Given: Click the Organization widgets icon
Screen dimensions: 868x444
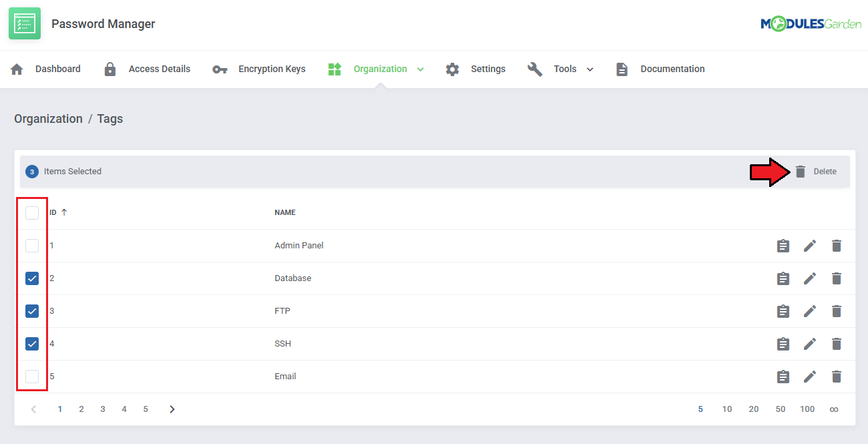Looking at the screenshot, I should 335,69.
